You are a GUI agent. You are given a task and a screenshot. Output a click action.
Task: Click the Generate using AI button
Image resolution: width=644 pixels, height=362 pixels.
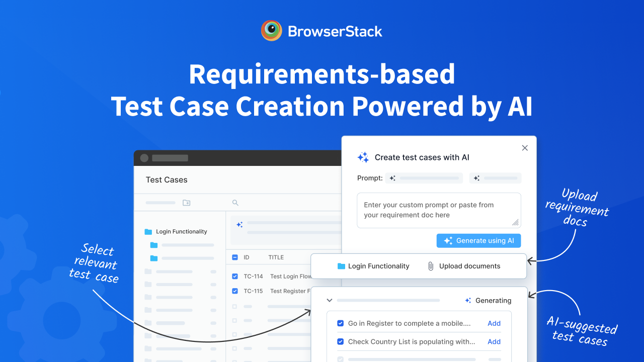pos(478,241)
